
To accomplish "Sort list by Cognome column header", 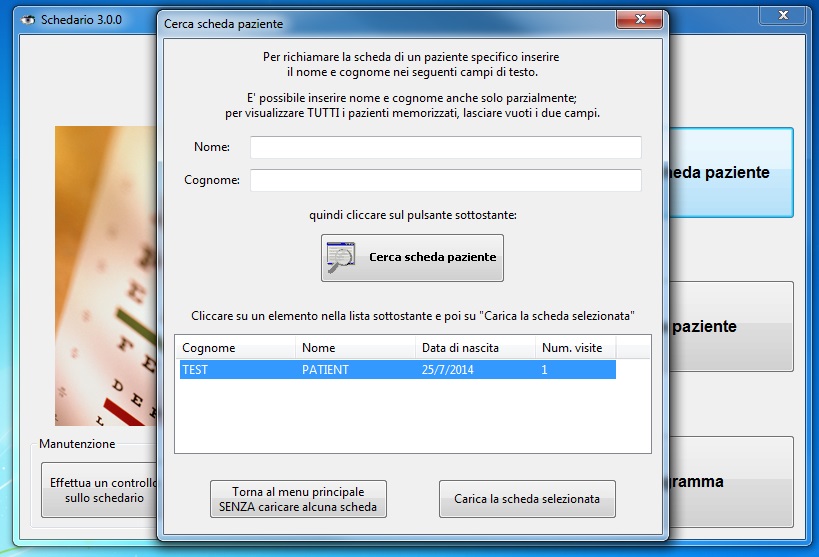I will tap(235, 348).
